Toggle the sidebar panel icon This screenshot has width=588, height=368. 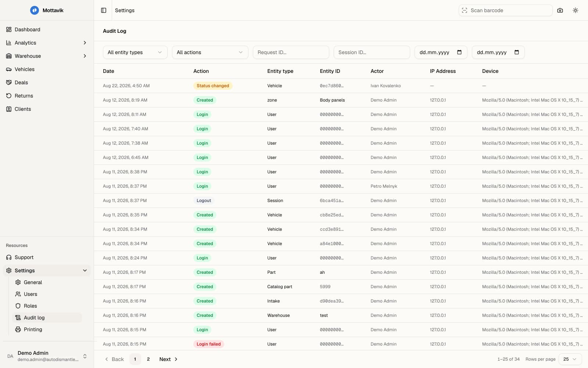point(104,10)
